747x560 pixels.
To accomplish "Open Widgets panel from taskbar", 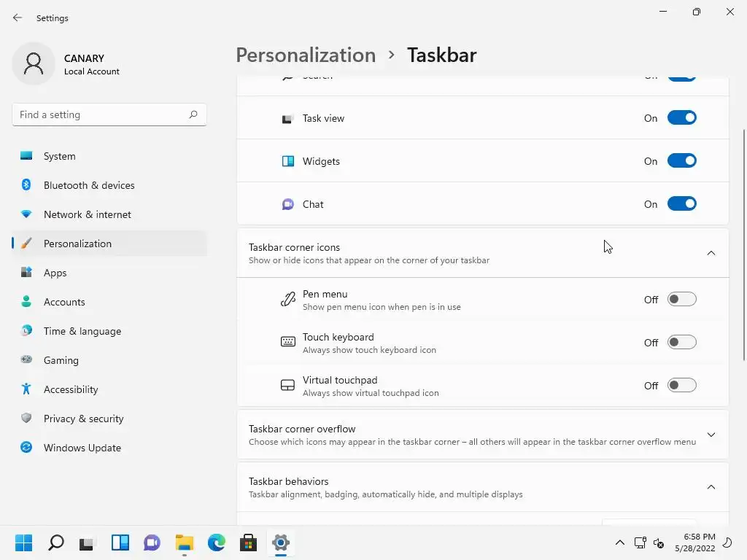I will click(x=120, y=542).
